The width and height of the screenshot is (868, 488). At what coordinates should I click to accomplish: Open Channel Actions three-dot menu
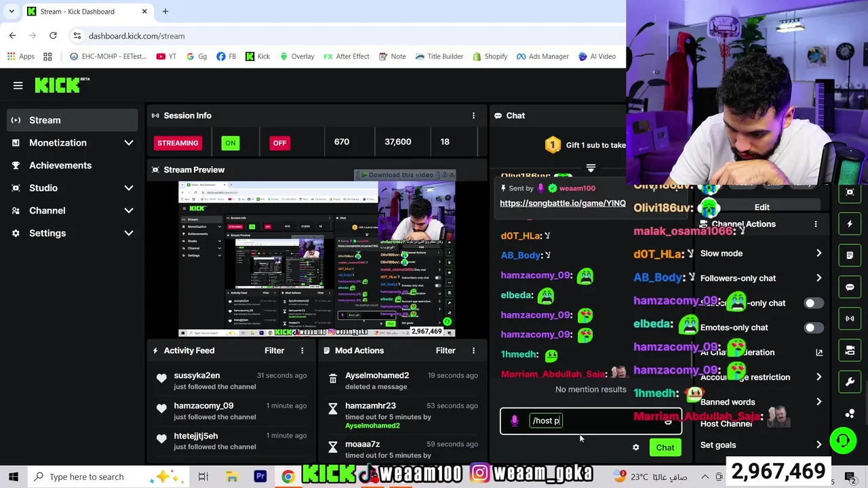point(816,224)
